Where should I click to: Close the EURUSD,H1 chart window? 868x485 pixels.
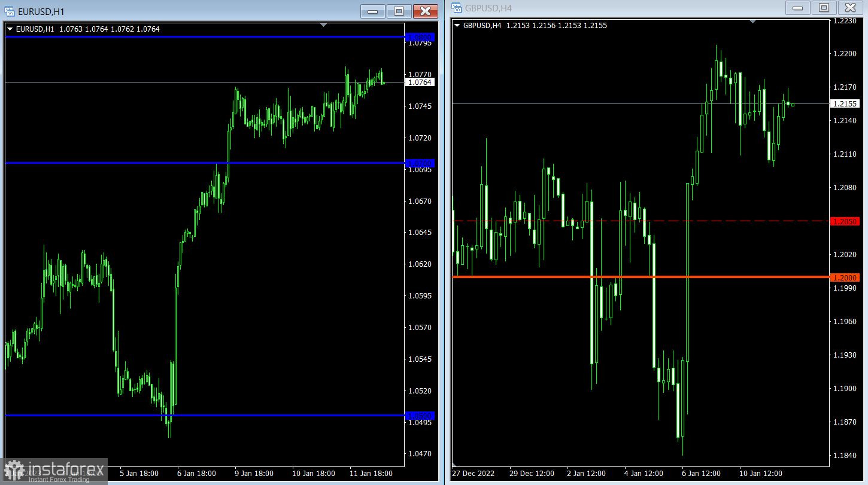[x=426, y=11]
